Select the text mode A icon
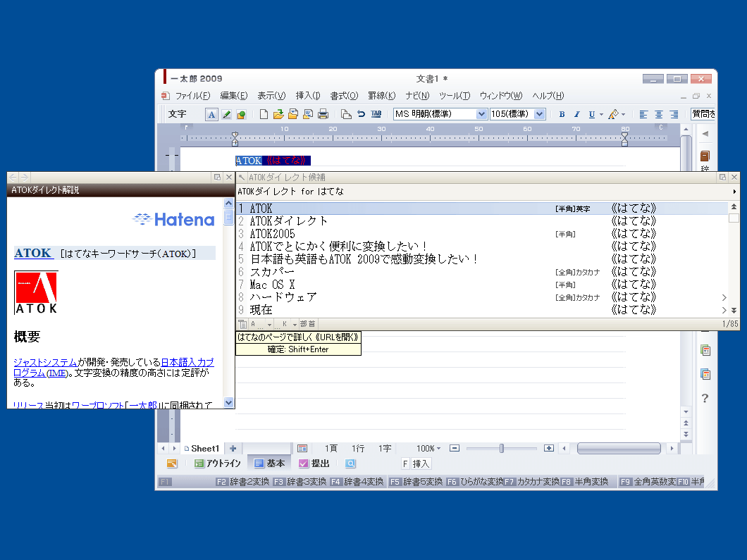Image resolution: width=747 pixels, height=560 pixels. point(211,114)
